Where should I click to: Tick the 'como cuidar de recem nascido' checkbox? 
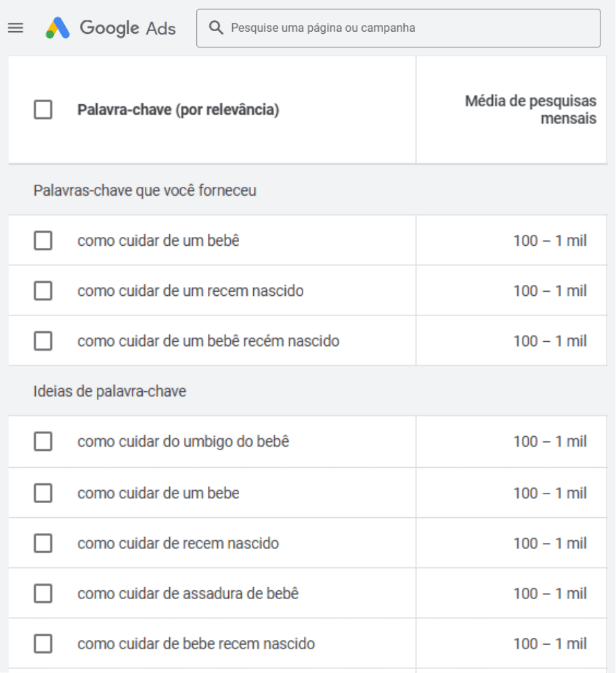(x=43, y=543)
